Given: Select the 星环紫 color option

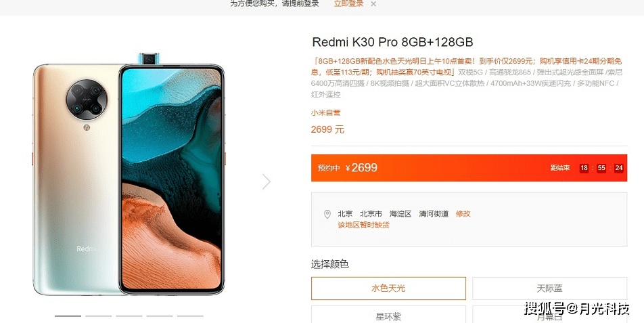Looking at the screenshot, I should [x=388, y=315].
